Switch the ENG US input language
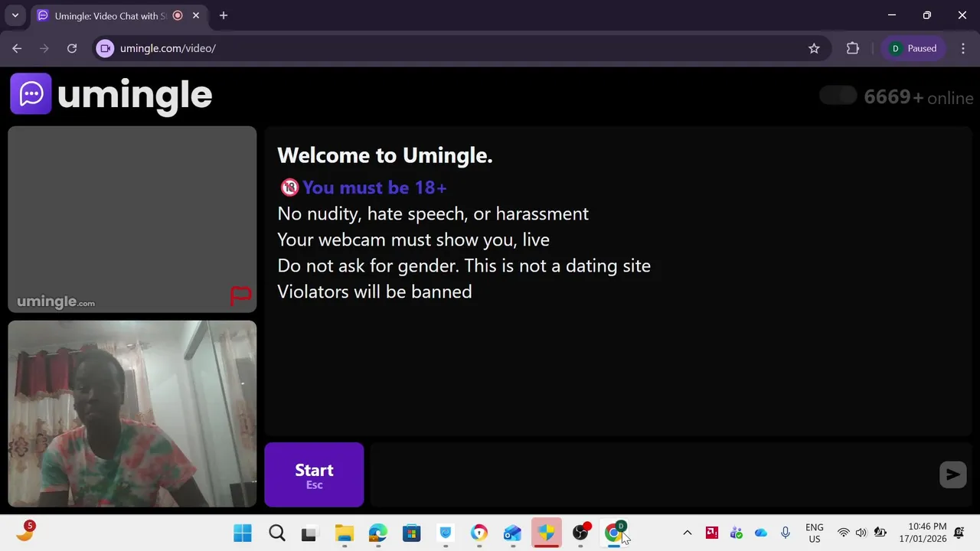 (x=815, y=533)
